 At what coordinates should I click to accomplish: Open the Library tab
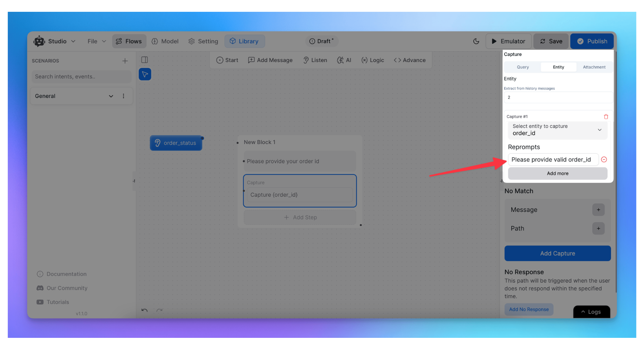coord(244,41)
